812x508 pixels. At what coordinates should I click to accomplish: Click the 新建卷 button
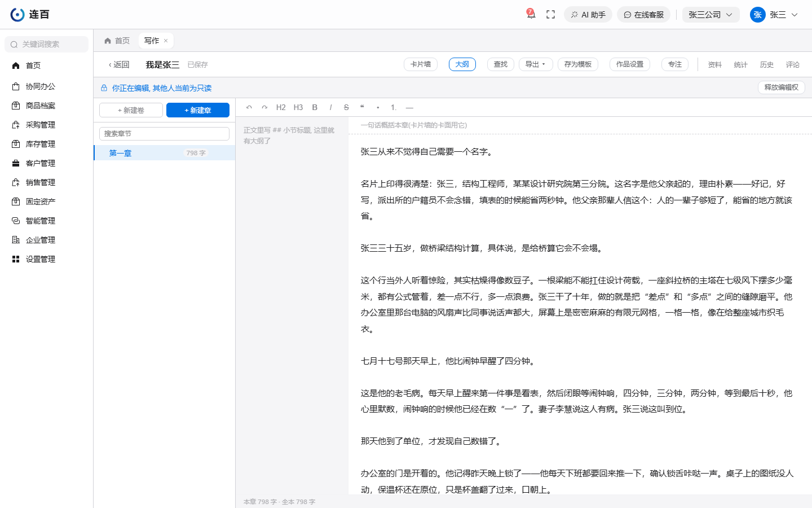pos(131,110)
